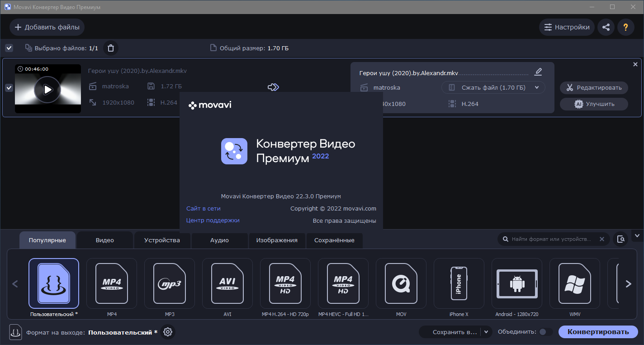Open the Сжать файл (1.70 ГБ) dropdown

(493, 87)
